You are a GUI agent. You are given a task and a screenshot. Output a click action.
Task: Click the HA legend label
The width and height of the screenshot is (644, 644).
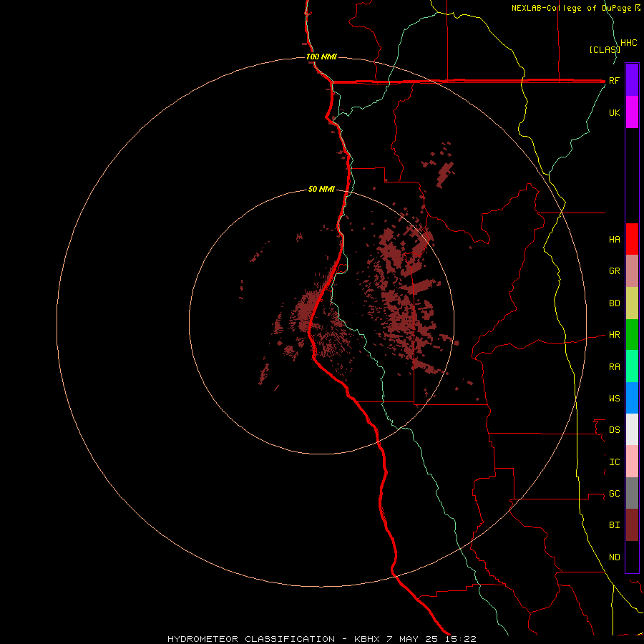point(614,239)
